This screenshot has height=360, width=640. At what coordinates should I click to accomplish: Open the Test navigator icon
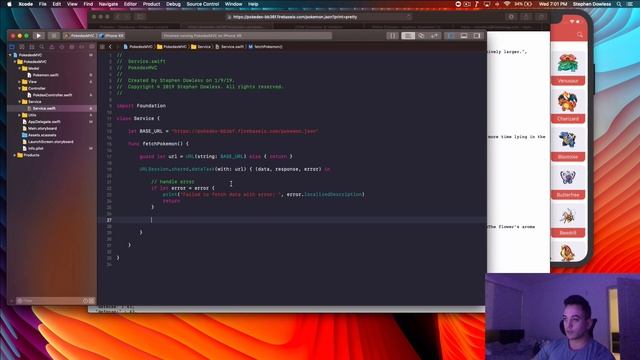click(x=62, y=47)
